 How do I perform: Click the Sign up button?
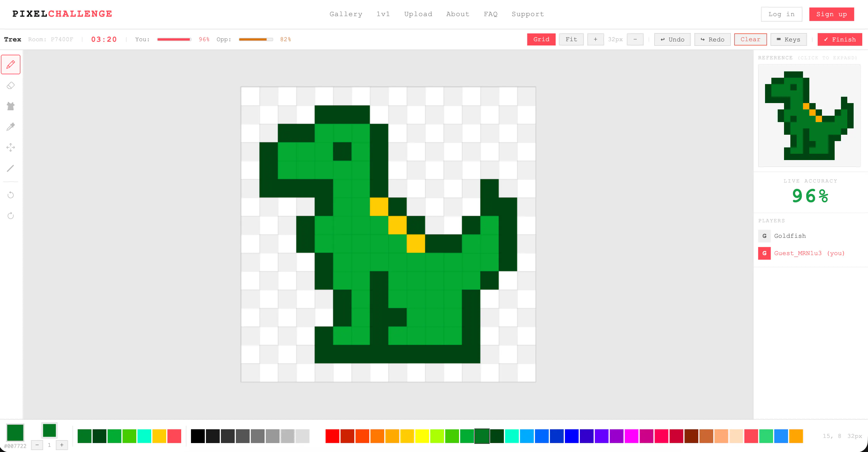831,14
